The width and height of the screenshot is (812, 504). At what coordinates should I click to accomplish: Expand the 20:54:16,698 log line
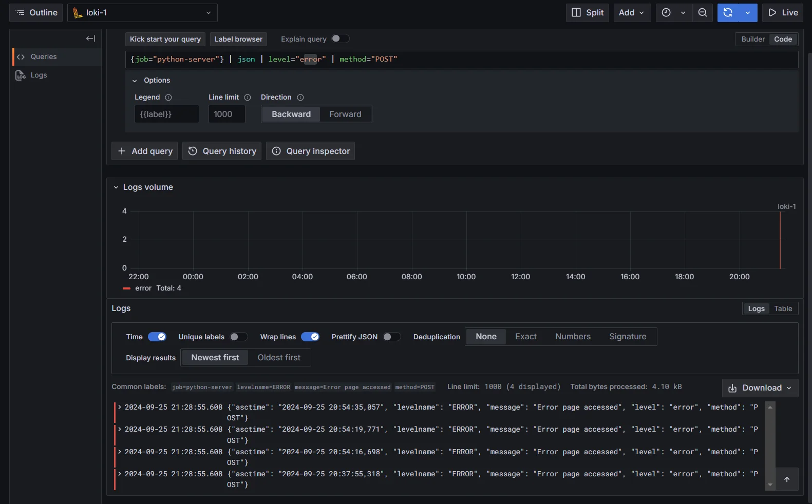click(x=120, y=452)
